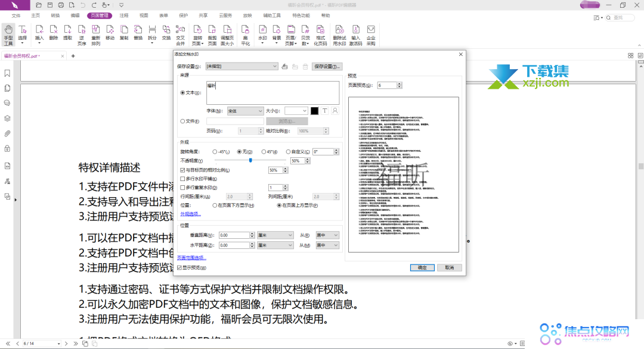Open the page number dropdown in the status bar
The width and height of the screenshot is (644, 349).
click(x=58, y=344)
